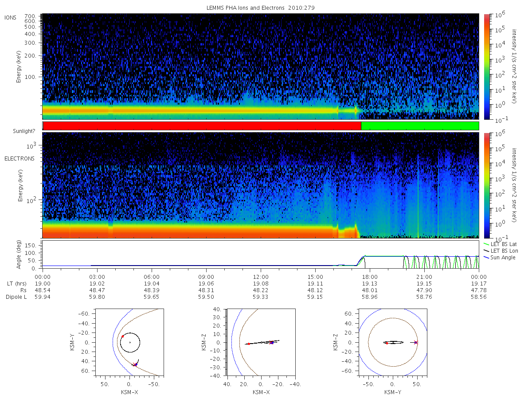The image size is (532, 399).
Task: Click the red marker in the KSM-X/KSM-Y plot
Action: (x=122, y=336)
